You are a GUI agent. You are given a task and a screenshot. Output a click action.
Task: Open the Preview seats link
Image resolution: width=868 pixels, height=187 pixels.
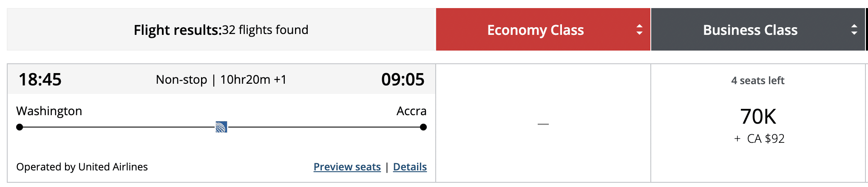347,167
